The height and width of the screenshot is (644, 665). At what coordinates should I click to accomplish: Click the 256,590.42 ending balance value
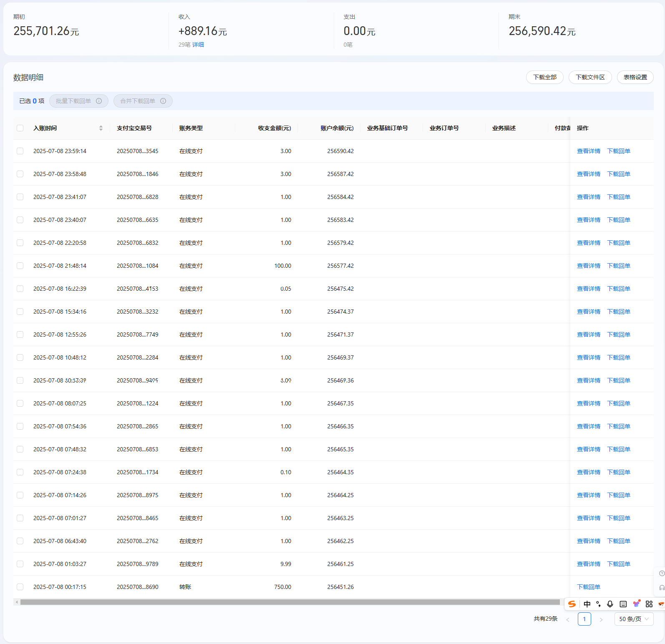pyautogui.click(x=542, y=31)
